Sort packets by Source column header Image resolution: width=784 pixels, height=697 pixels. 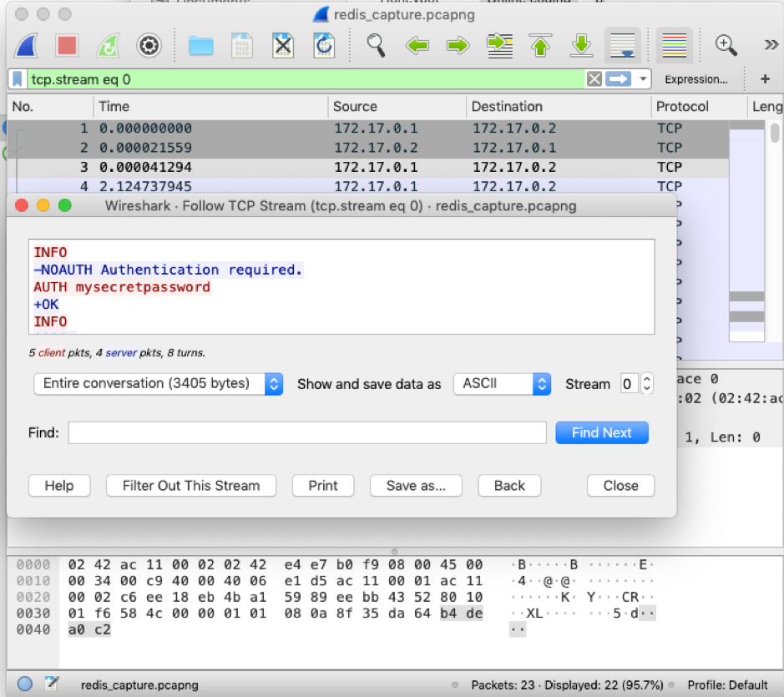(x=355, y=107)
